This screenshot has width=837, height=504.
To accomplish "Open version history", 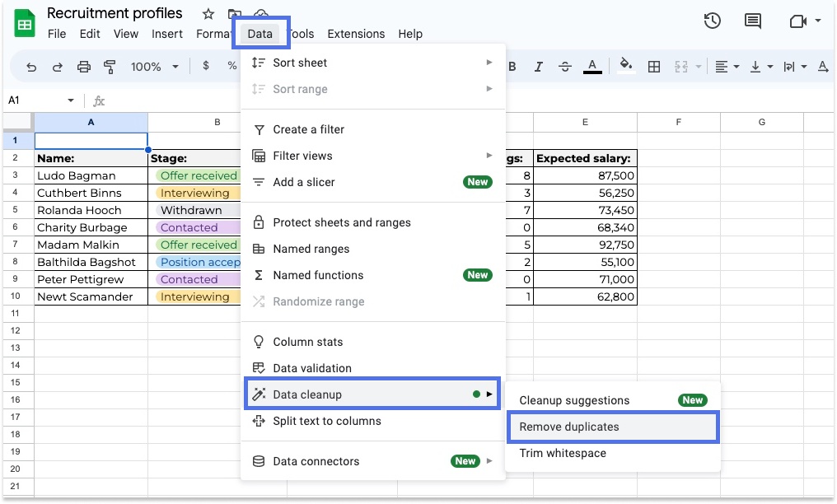I will pyautogui.click(x=712, y=21).
